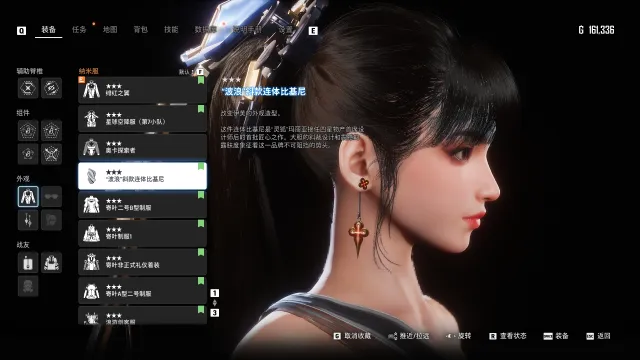640x360 pixels.
Task: Choose the 奥卡探索者 suit
Action: [142, 147]
